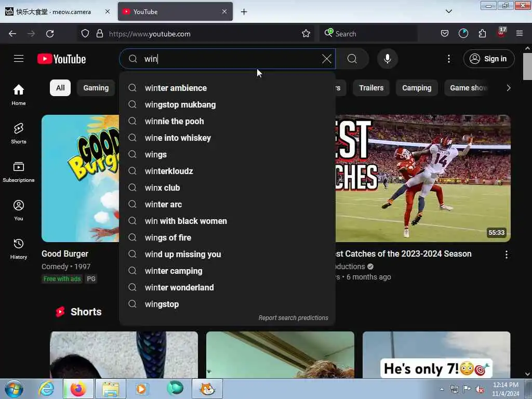Open a new browser tab

click(x=244, y=12)
